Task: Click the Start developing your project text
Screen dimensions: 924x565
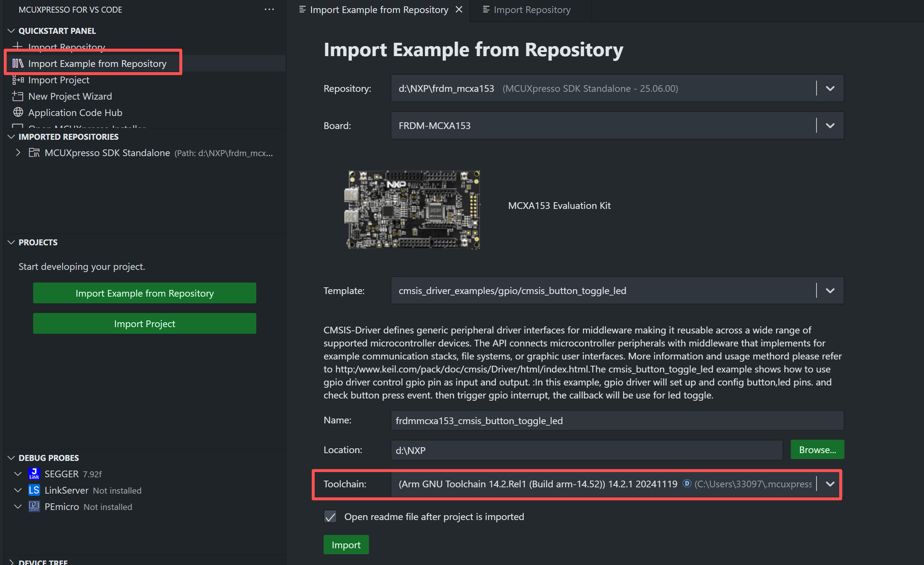Action: click(x=82, y=267)
